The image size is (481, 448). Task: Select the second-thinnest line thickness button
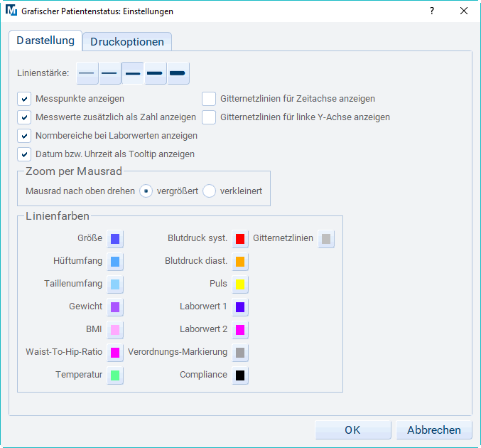point(110,73)
